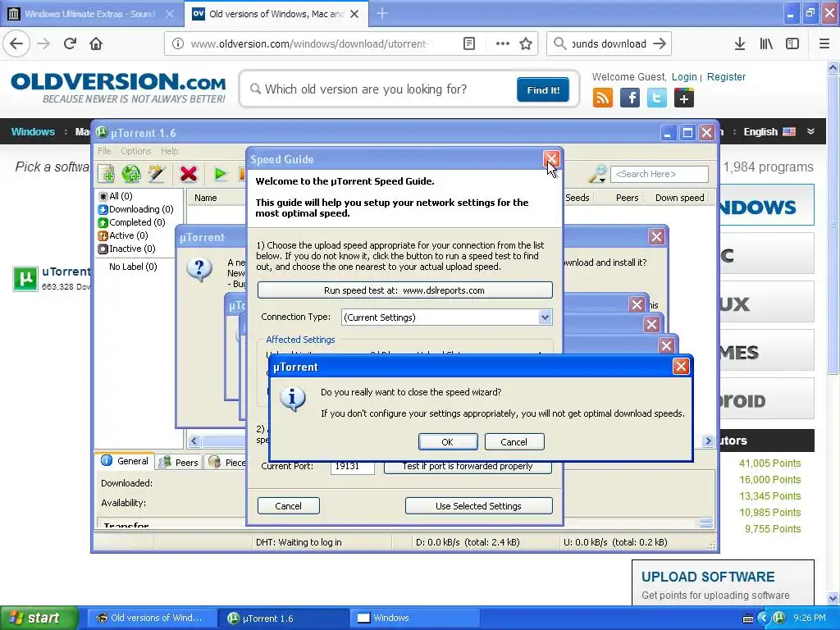This screenshot has height=630, width=840.
Task: Click the green Start torrent play icon
Action: 220,174
